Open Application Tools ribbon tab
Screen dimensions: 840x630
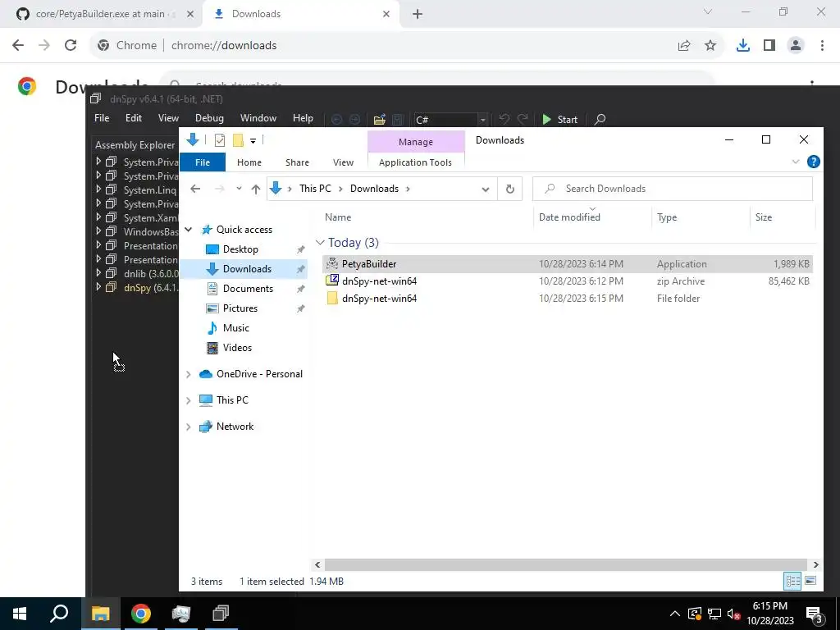[415, 162]
